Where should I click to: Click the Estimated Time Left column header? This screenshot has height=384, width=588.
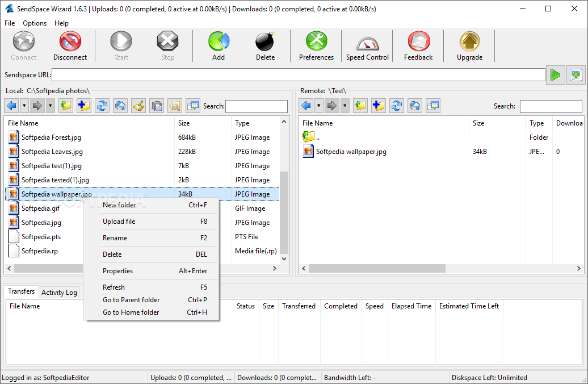click(x=469, y=306)
